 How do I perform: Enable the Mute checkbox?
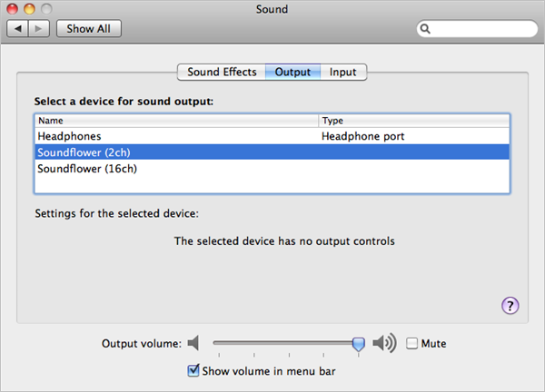pos(412,344)
